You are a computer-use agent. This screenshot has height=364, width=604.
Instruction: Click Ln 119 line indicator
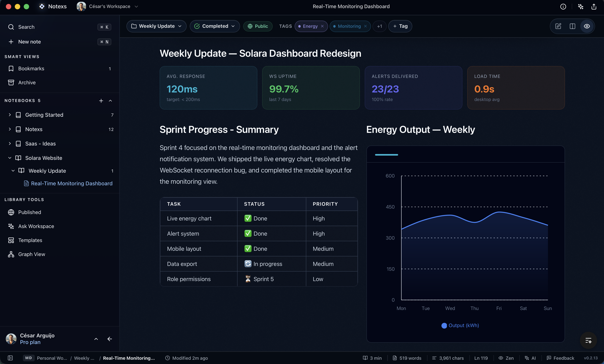(x=481, y=358)
